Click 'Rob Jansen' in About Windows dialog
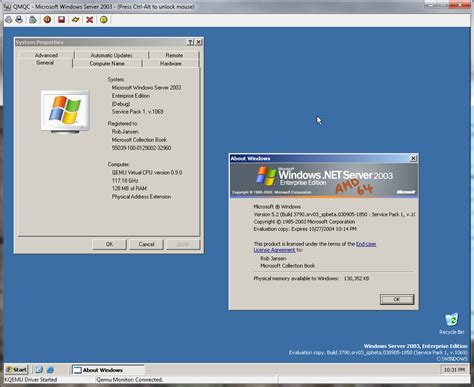 [273, 258]
